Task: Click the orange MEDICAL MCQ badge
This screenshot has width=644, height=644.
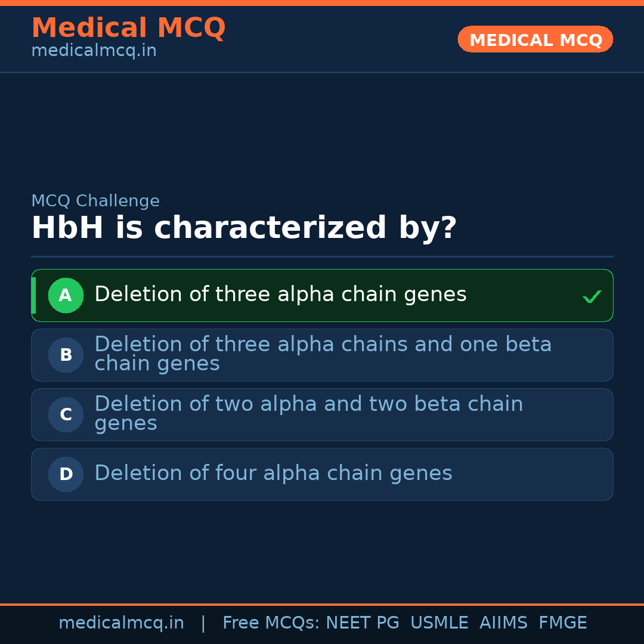Action: pos(535,40)
